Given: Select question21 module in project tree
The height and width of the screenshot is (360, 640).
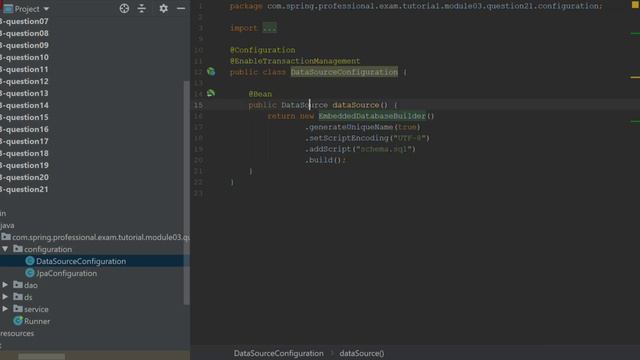Looking at the screenshot, I should coord(24,189).
